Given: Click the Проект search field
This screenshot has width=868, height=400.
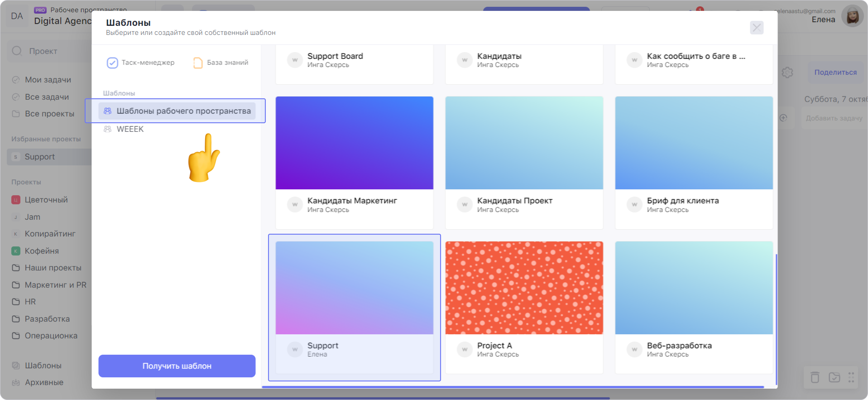Looking at the screenshot, I should click(49, 51).
